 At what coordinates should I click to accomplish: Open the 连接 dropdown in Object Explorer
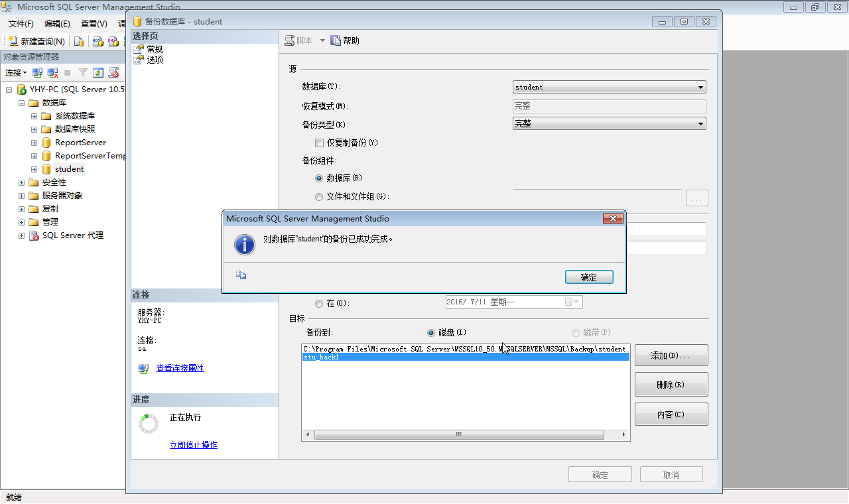coord(16,73)
